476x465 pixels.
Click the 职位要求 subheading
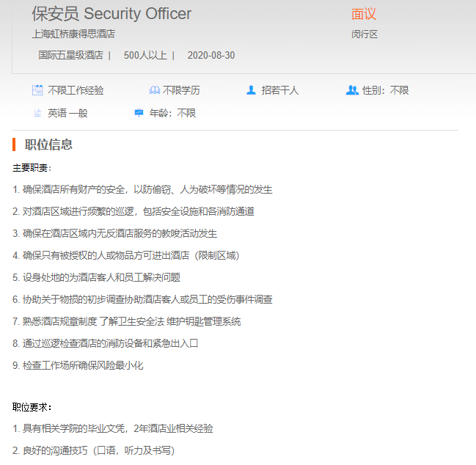(x=32, y=406)
